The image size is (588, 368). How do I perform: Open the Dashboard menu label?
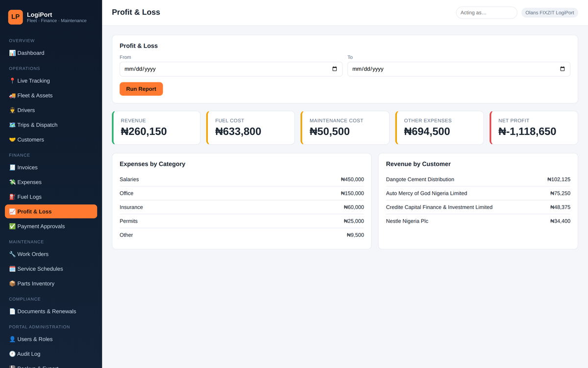click(x=31, y=53)
